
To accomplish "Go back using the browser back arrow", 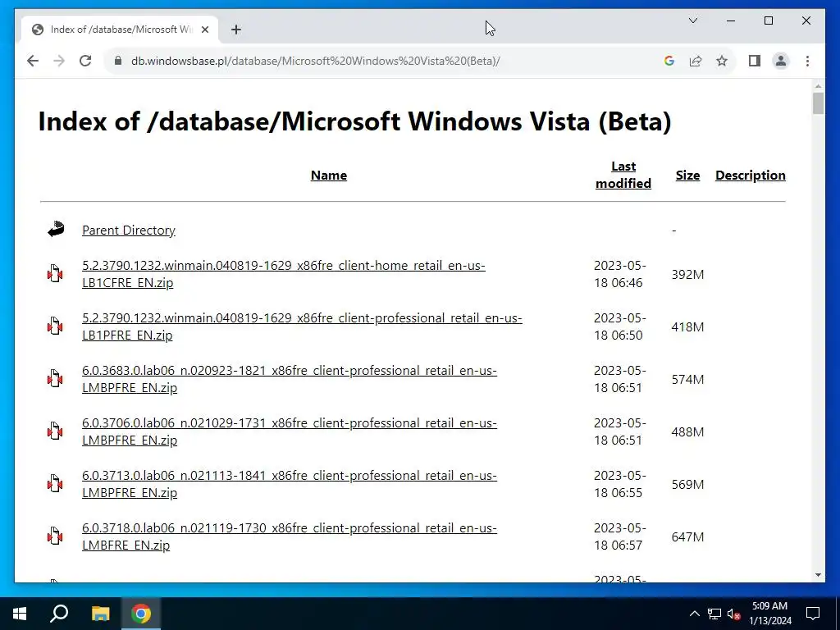I will pyautogui.click(x=33, y=61).
